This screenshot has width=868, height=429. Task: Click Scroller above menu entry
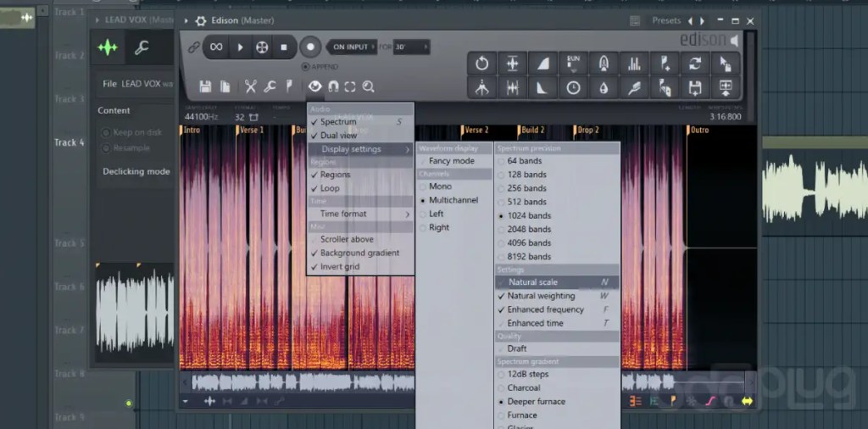coord(359,240)
